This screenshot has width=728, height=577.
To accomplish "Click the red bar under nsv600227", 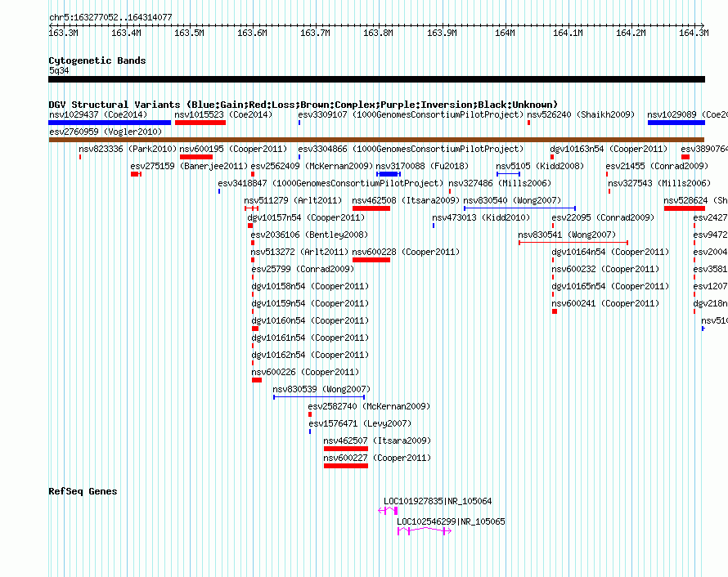I will [346, 466].
